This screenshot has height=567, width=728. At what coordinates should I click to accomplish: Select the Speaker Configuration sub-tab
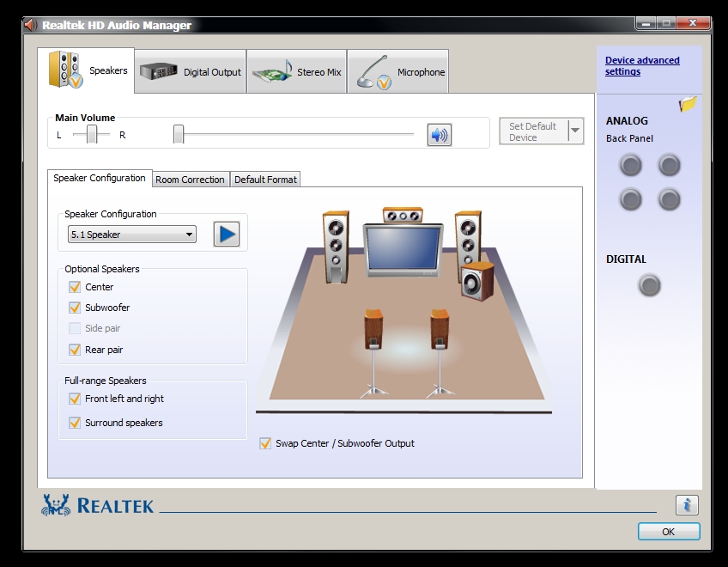[x=100, y=178]
